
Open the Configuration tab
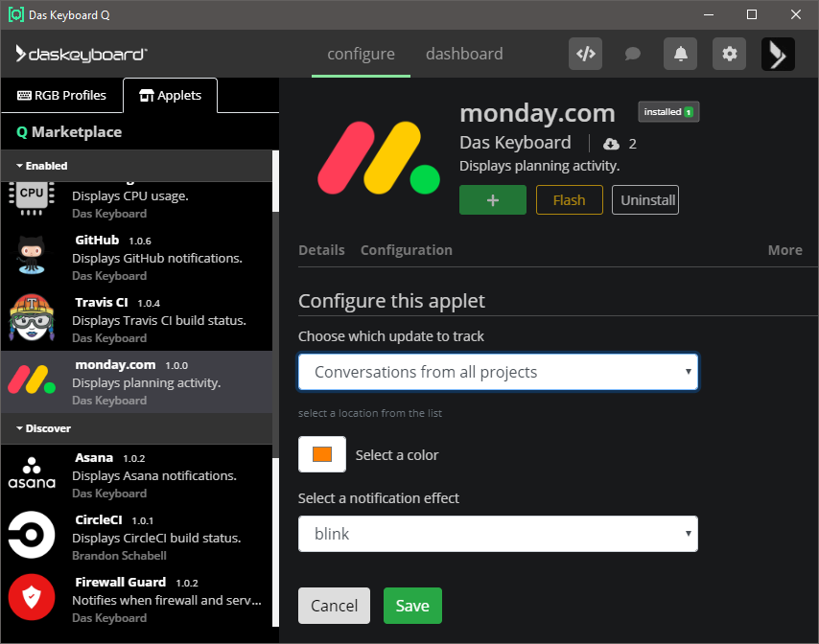[407, 250]
